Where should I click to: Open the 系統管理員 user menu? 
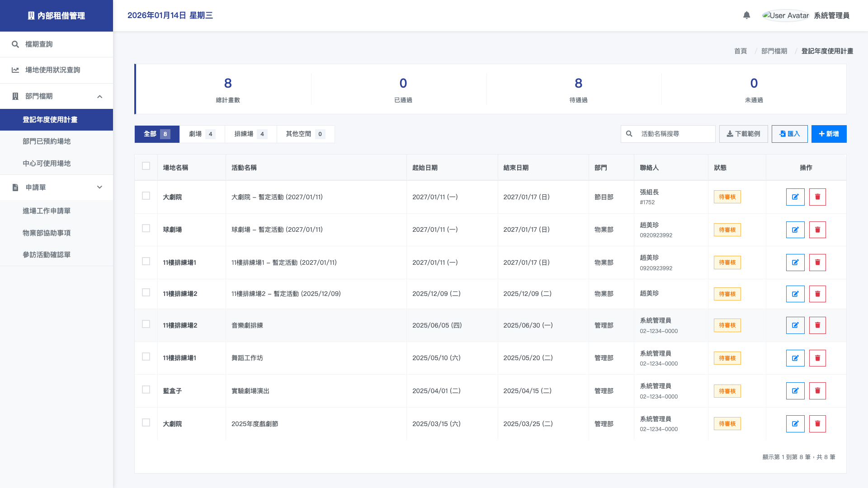point(831,15)
